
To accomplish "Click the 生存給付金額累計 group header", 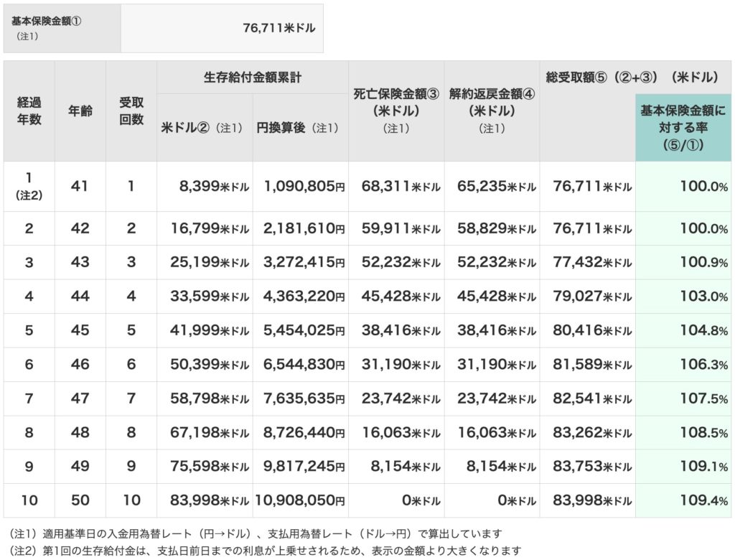I will click(x=252, y=78).
